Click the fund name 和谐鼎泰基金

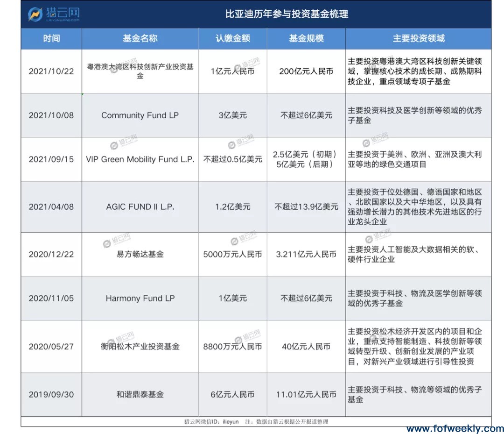[x=140, y=395]
